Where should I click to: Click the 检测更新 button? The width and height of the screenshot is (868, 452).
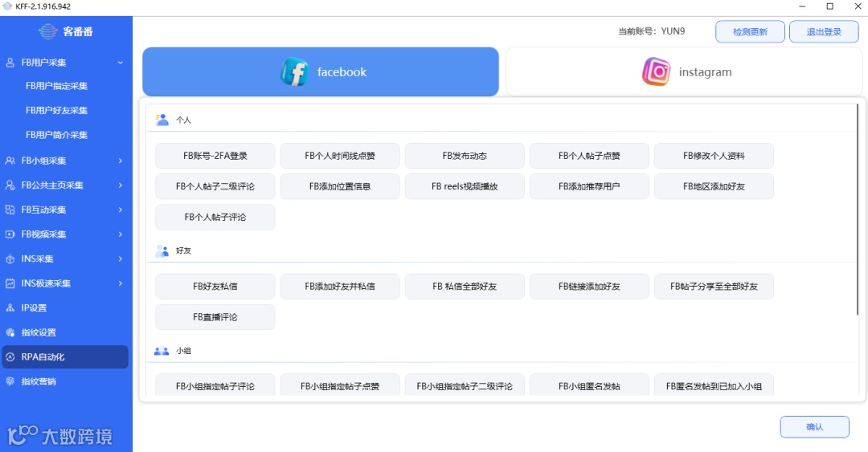pyautogui.click(x=750, y=32)
